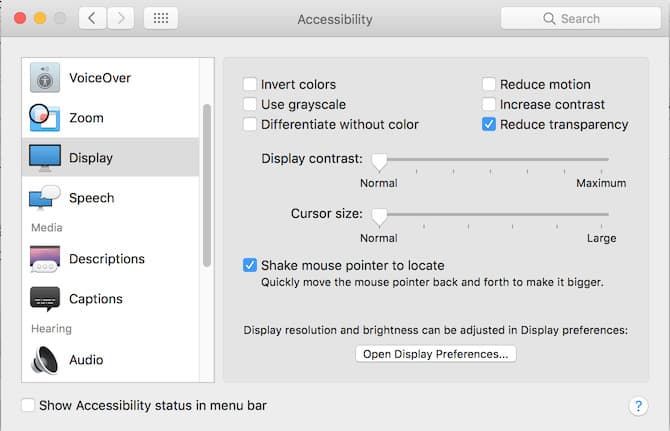This screenshot has width=670, height=431.
Task: Click the Display contrast slider handle
Action: pos(379,160)
